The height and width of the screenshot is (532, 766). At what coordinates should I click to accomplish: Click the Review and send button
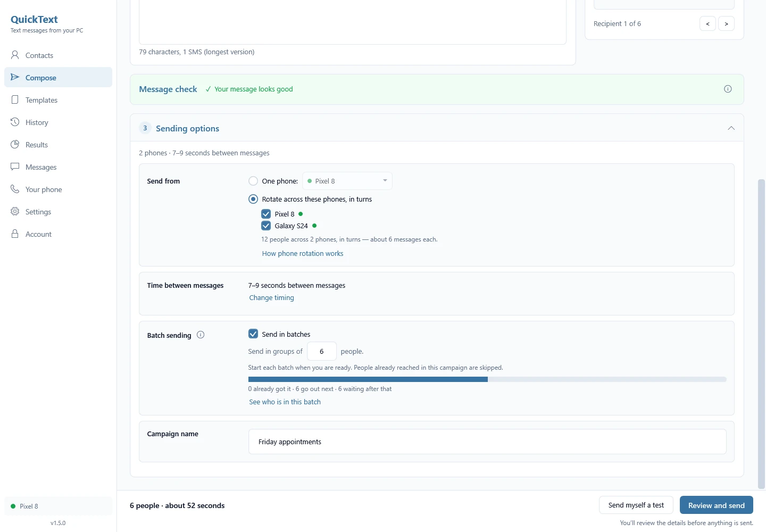[717, 505]
